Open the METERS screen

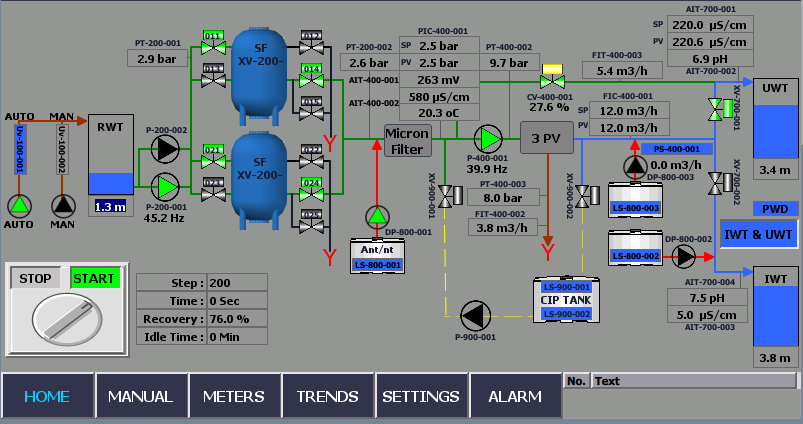tap(234, 396)
